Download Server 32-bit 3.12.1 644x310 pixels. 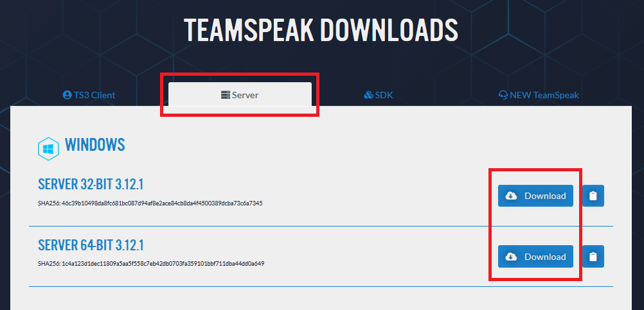[x=535, y=196]
